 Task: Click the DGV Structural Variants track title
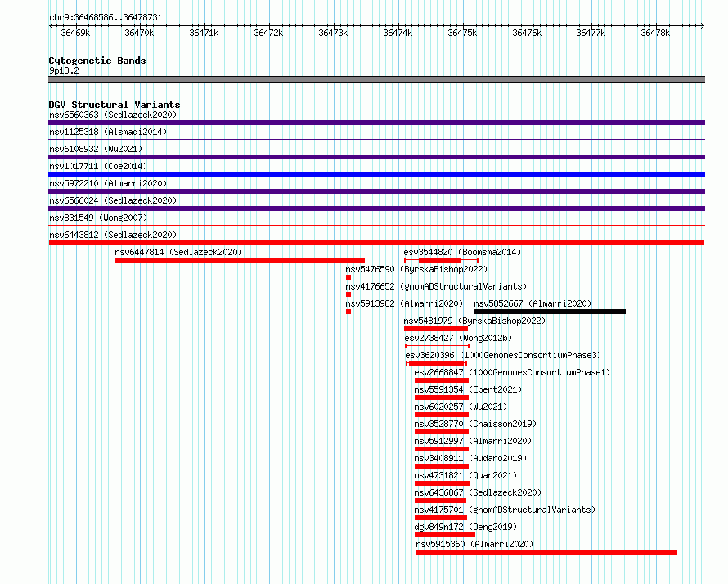tap(115, 105)
